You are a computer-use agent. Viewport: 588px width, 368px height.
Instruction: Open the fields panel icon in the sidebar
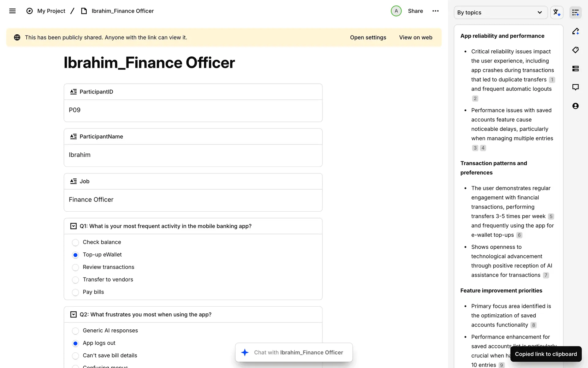[x=575, y=69]
